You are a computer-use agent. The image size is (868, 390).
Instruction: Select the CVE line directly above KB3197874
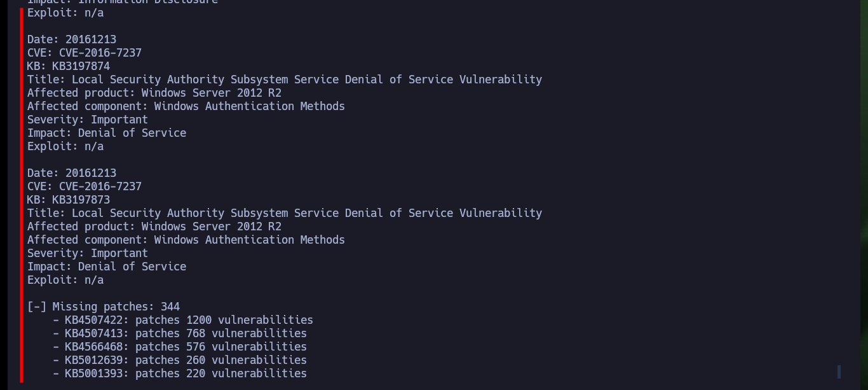coord(85,53)
